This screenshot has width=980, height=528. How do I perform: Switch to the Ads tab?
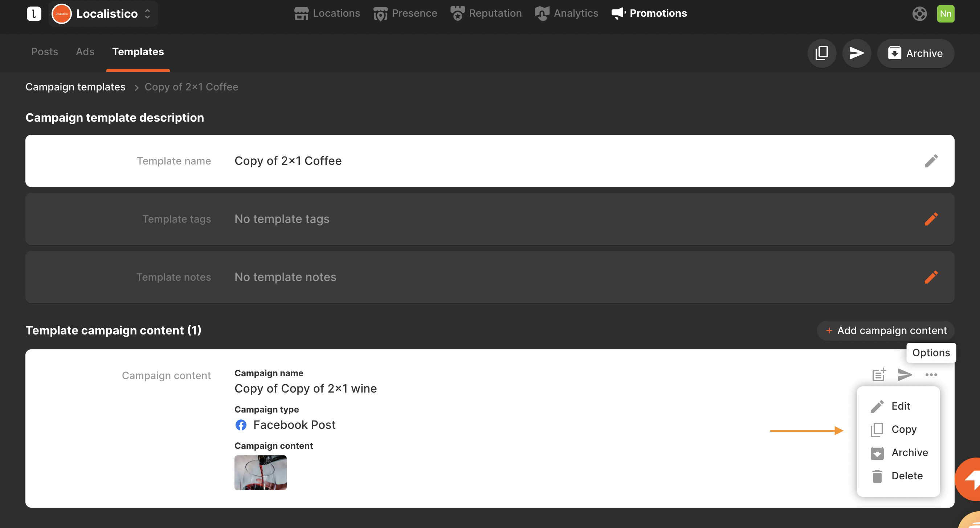[85, 52]
